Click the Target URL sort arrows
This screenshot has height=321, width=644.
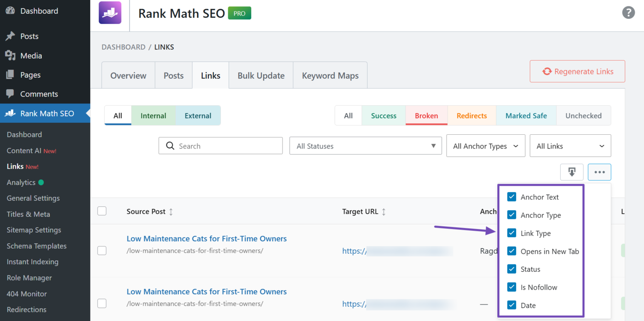(384, 212)
